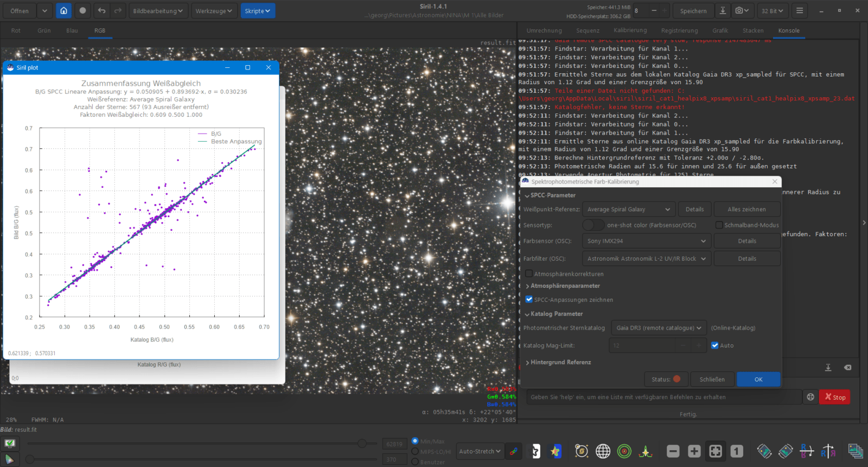
Task: Open the Weißpunkt-Referenz Average Spiral Galaxy dropdown
Action: coord(629,210)
